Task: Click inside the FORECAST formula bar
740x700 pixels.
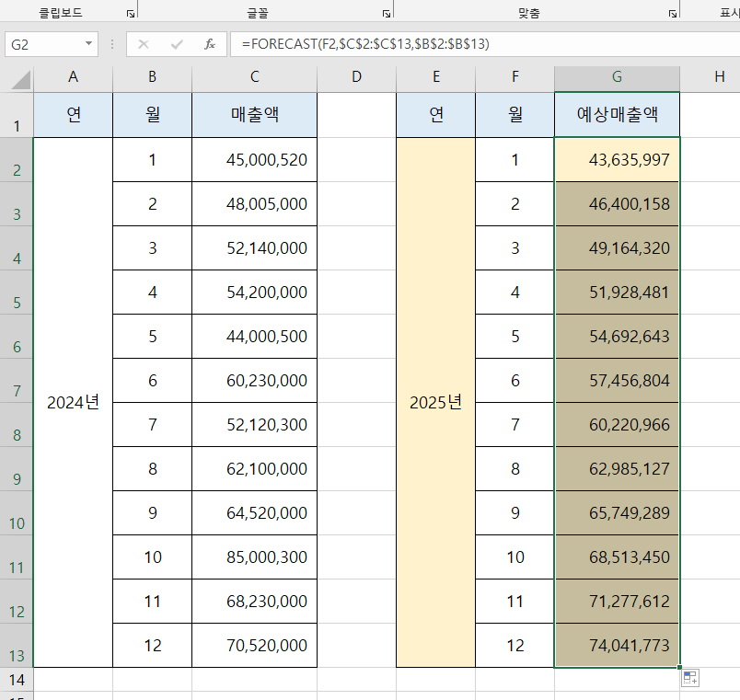Action: [485, 44]
